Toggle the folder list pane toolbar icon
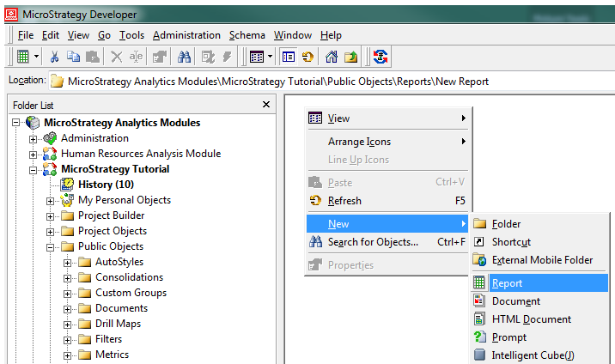 pos(289,57)
